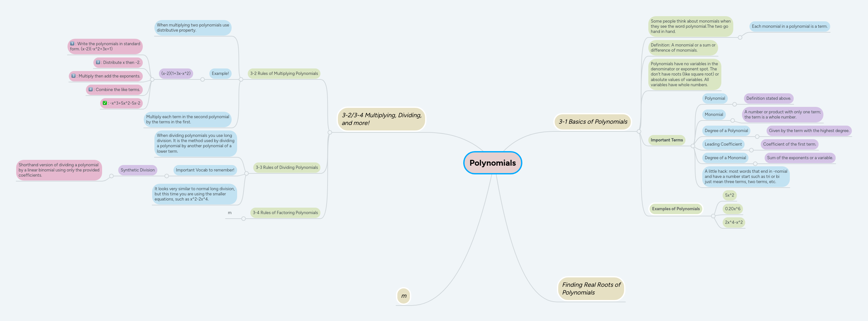Select the Examples of Polynomials node

(675, 209)
